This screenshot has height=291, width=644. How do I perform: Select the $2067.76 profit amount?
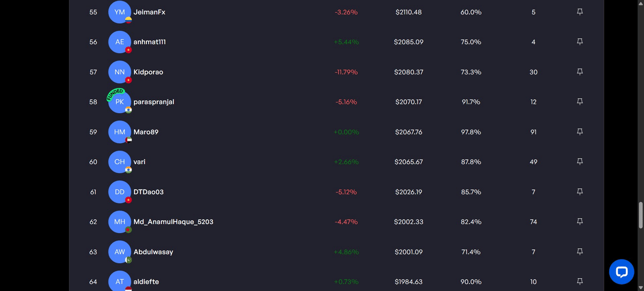tap(408, 132)
